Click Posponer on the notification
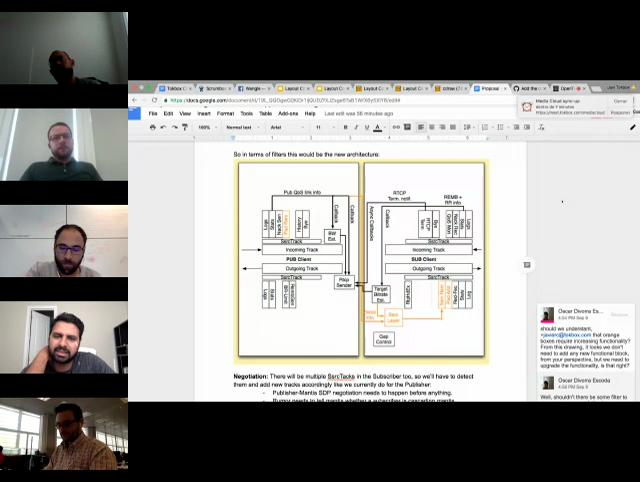Screen dimensions: 640x482 620,112
